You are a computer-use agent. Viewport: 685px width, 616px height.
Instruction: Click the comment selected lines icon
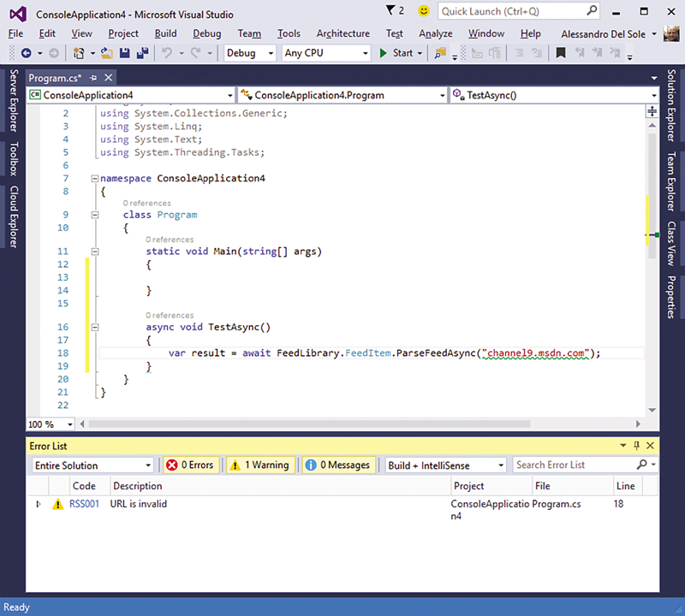point(519,53)
